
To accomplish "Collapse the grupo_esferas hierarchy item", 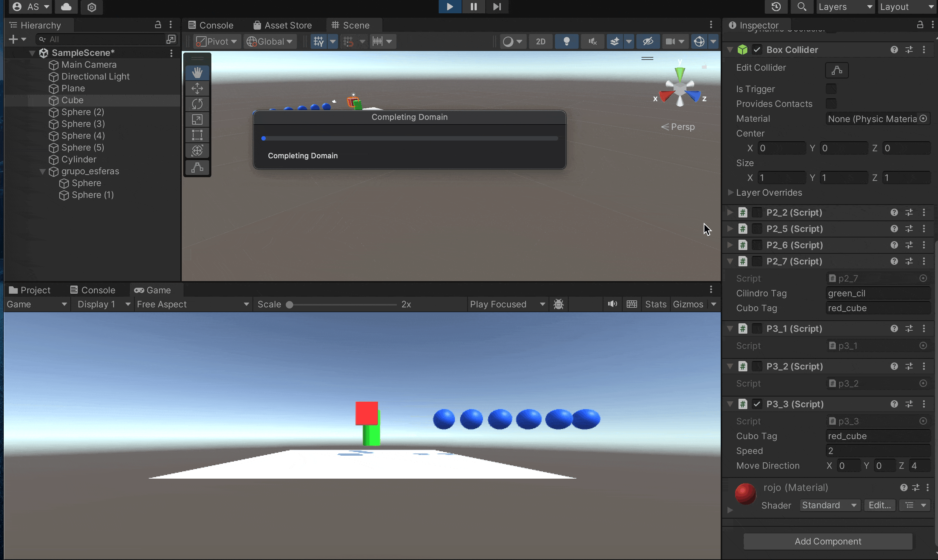I will pos(43,171).
